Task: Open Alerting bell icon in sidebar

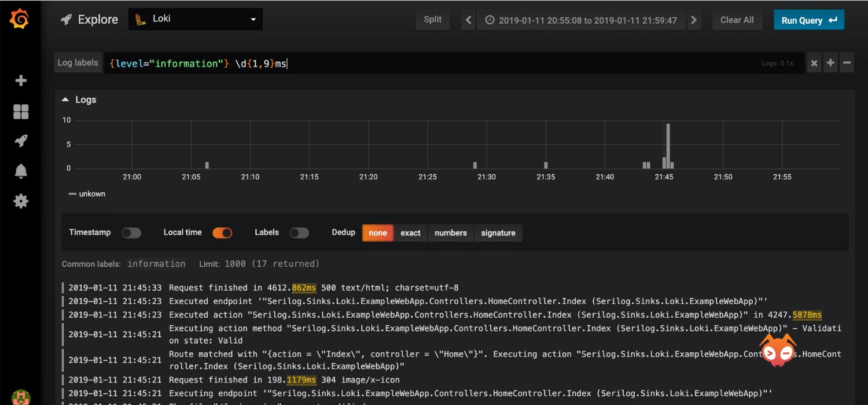Action: pos(21,171)
